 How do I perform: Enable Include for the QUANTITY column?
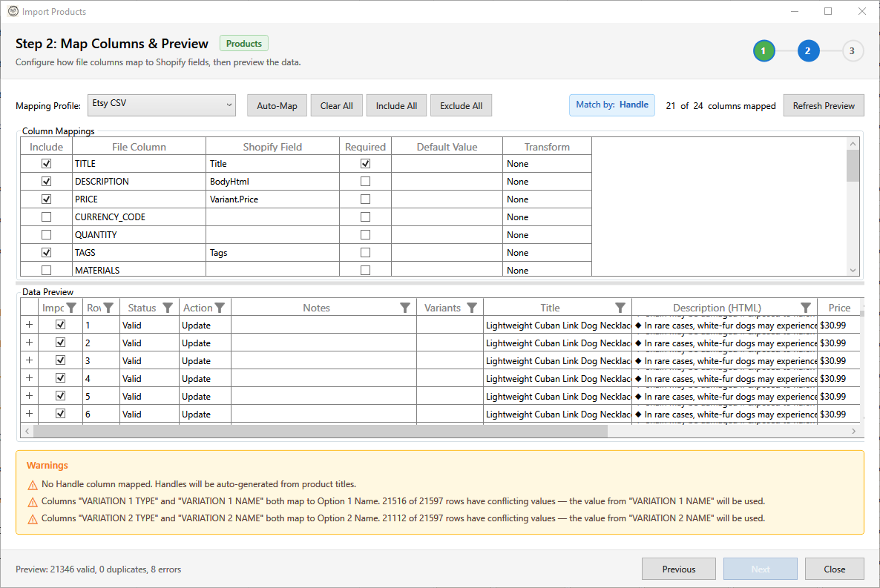(46, 234)
